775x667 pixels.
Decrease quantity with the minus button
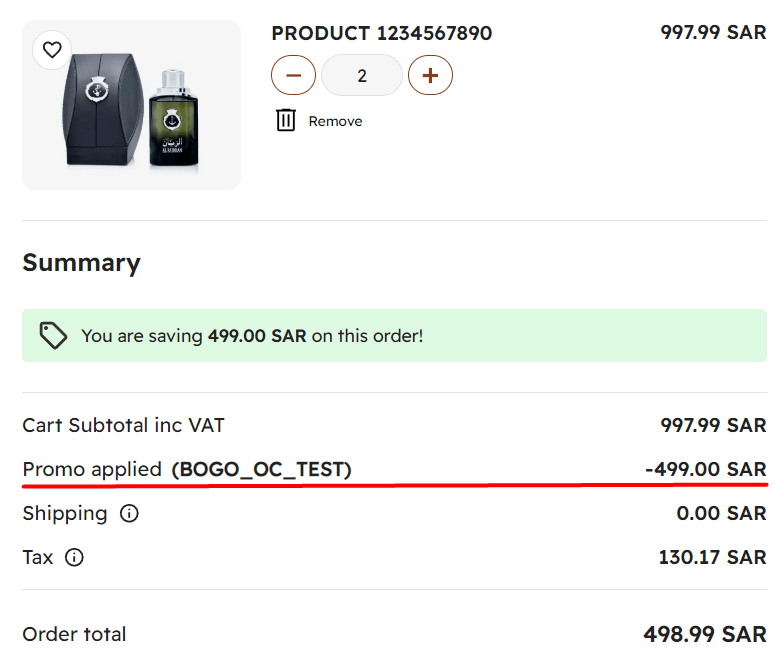(x=293, y=75)
